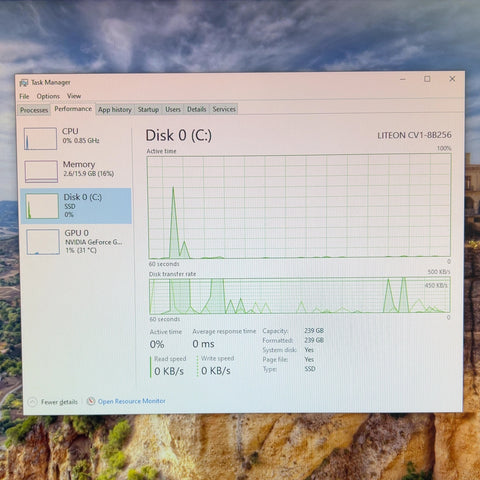Viewport: 480px width, 480px height.
Task: Select the Memory usage mini graph
Action: [x=41, y=171]
